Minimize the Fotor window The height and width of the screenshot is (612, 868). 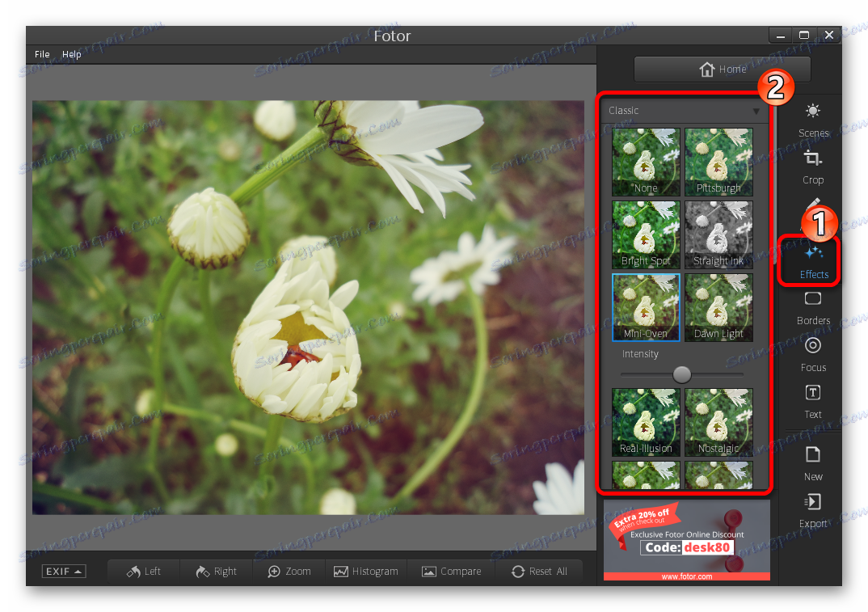coord(781,36)
